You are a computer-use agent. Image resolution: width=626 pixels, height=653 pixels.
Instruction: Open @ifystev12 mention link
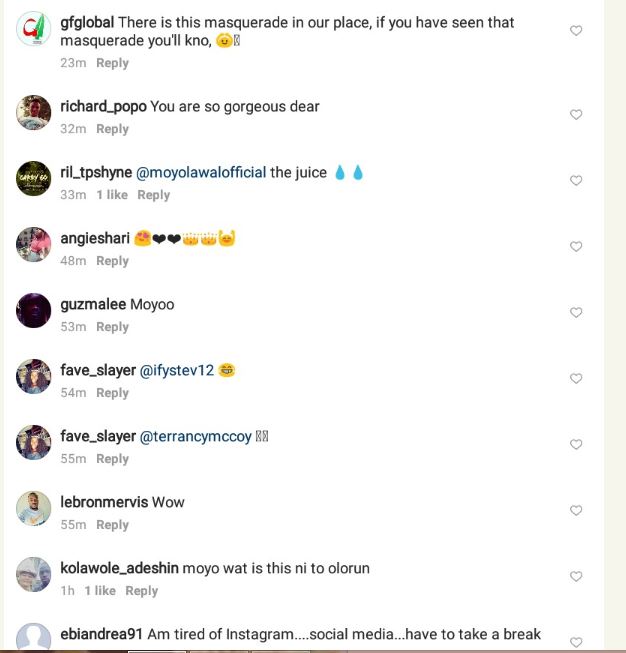[177, 370]
